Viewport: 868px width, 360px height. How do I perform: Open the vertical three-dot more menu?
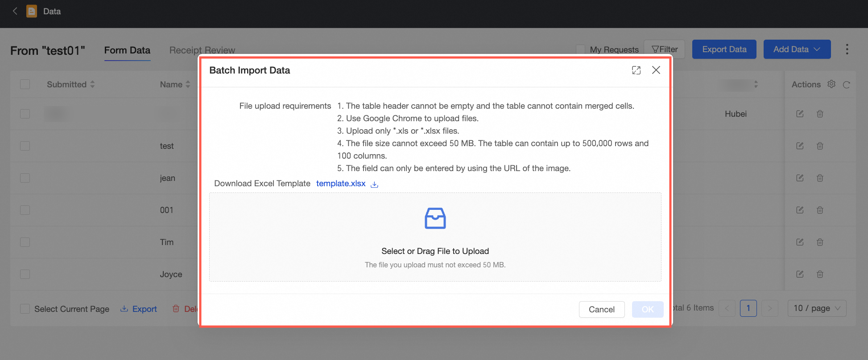click(x=847, y=49)
